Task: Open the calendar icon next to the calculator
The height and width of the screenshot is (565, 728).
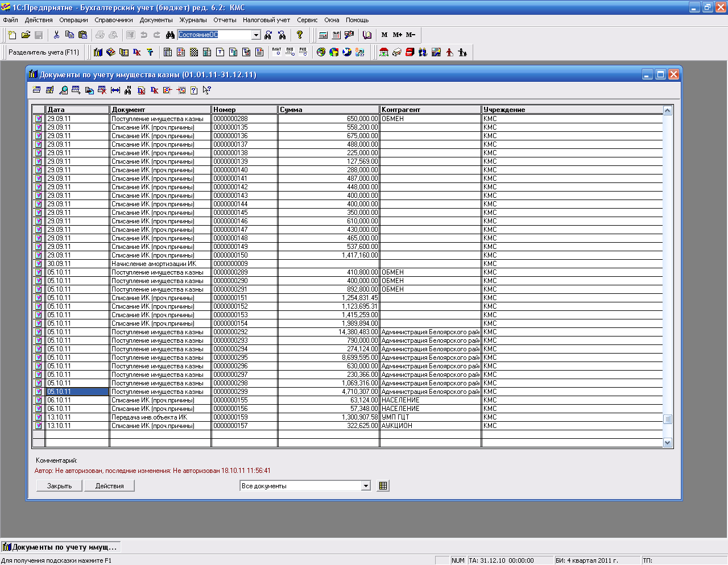Action: (x=336, y=35)
